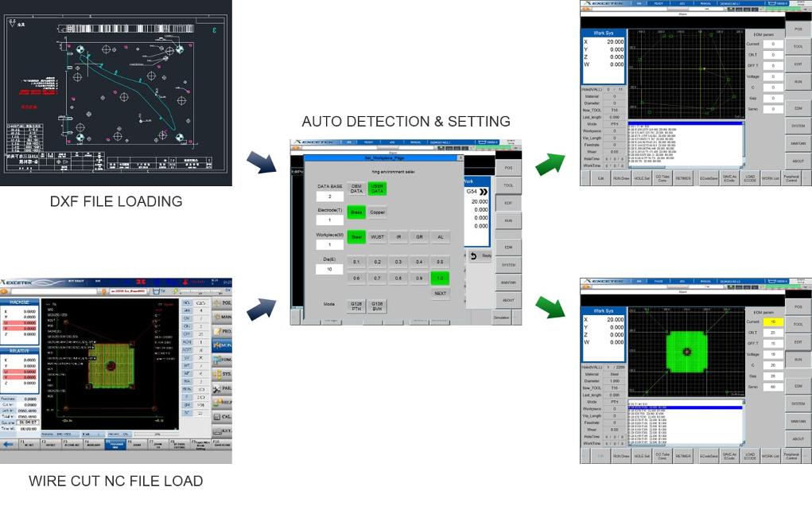Select F6 ZOOM key in wire cut window
Image resolution: width=812 pixels, height=522 pixels.
pyautogui.click(x=137, y=444)
